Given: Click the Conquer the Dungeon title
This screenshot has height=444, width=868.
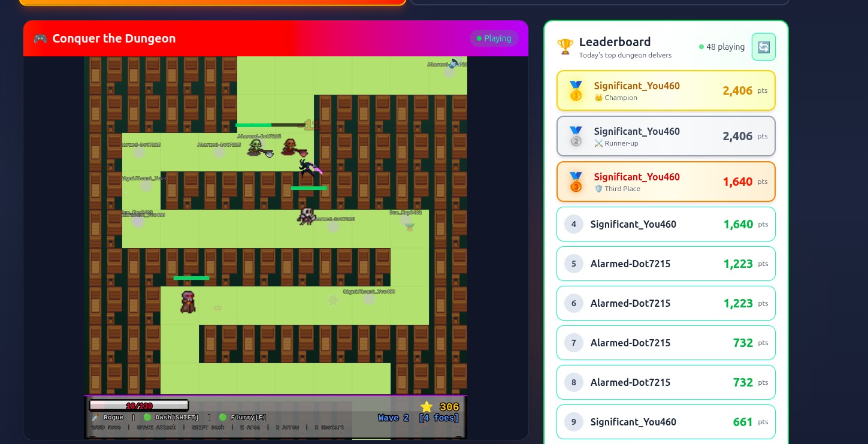Looking at the screenshot, I should pos(114,38).
